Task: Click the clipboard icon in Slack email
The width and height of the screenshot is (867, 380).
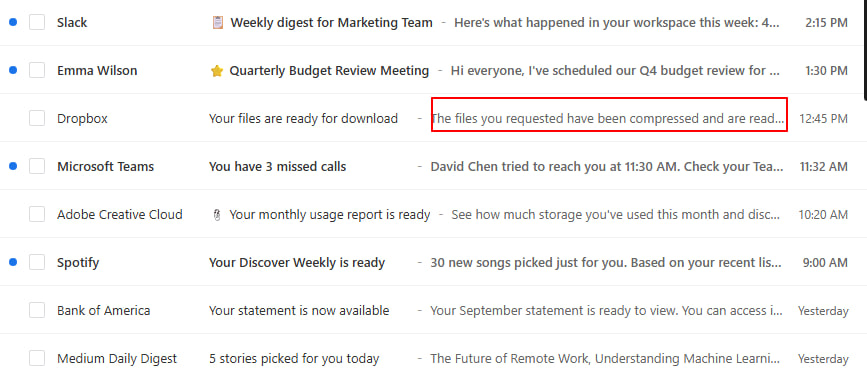Action: [218, 23]
